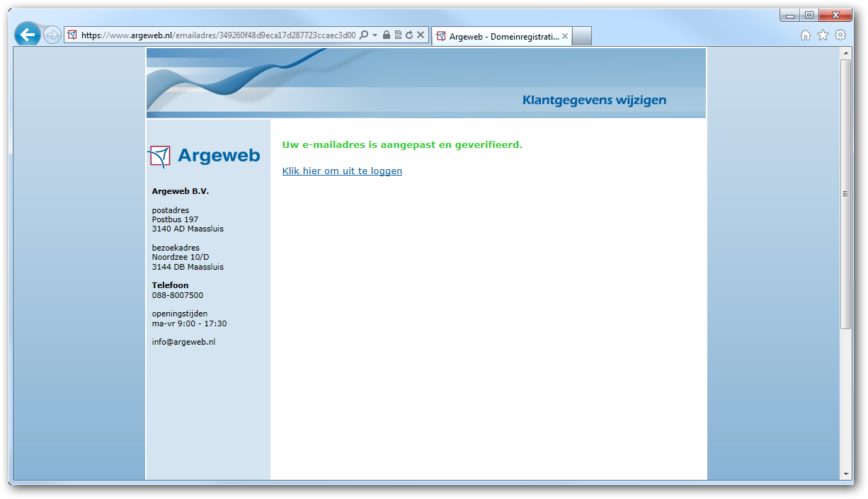Click the search magnifier in the address bar

(x=363, y=35)
